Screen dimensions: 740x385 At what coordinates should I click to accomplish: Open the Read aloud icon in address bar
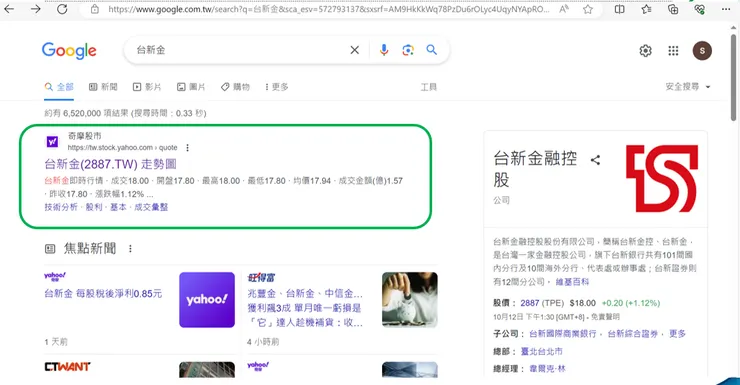click(564, 9)
